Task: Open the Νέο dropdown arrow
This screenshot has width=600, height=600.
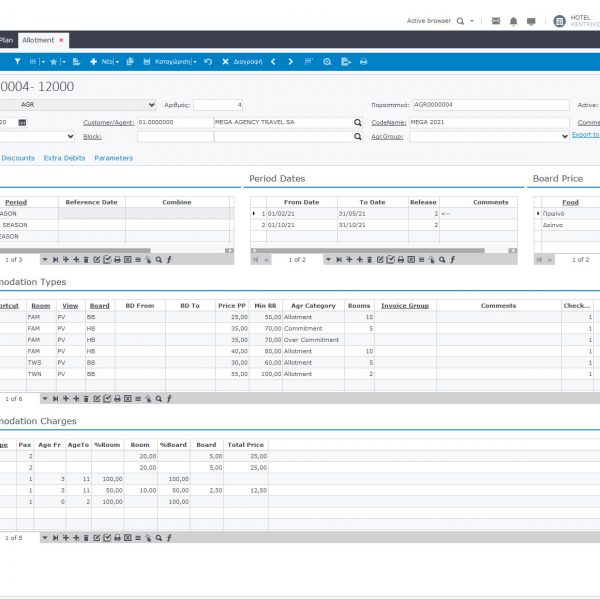Action: [117, 62]
